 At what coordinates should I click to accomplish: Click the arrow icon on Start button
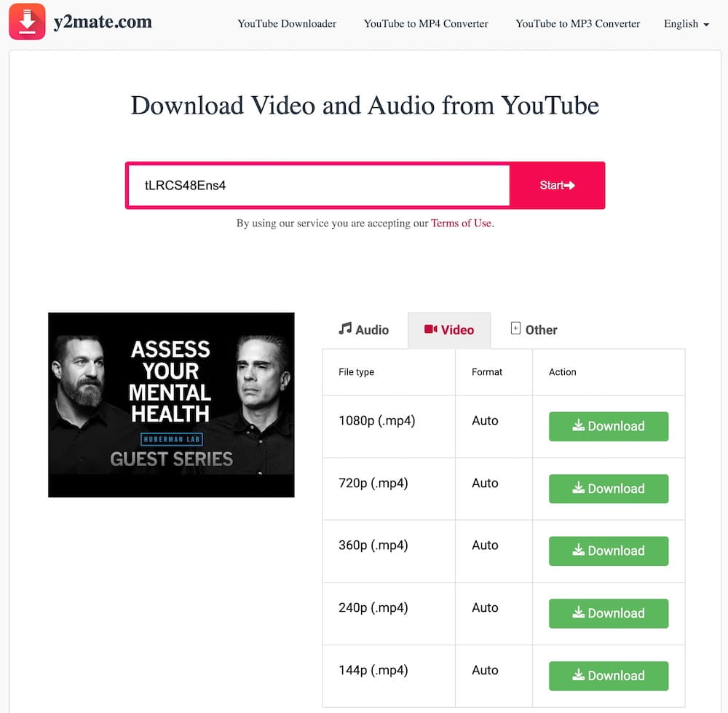(x=570, y=185)
